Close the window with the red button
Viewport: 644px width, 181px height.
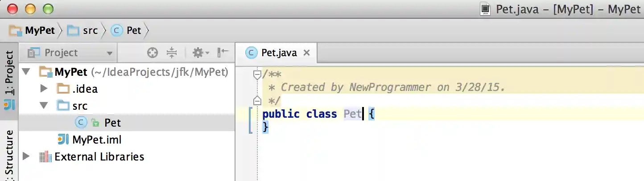13,8
